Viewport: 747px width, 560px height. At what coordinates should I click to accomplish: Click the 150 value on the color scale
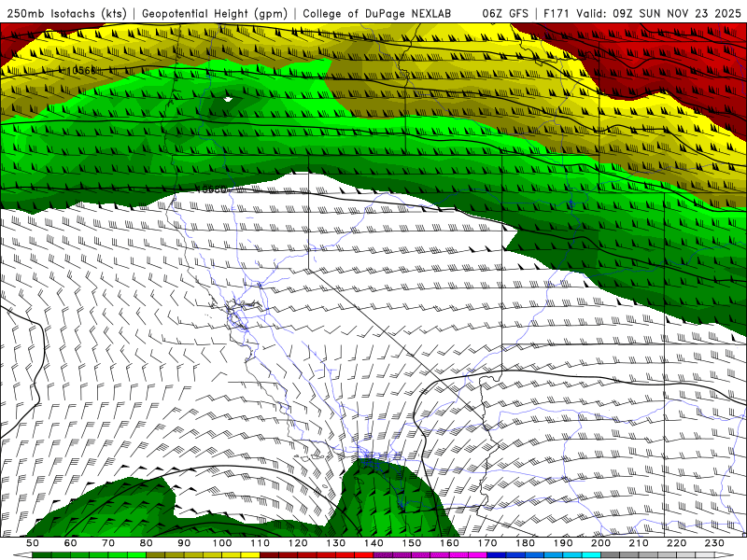coord(412,543)
